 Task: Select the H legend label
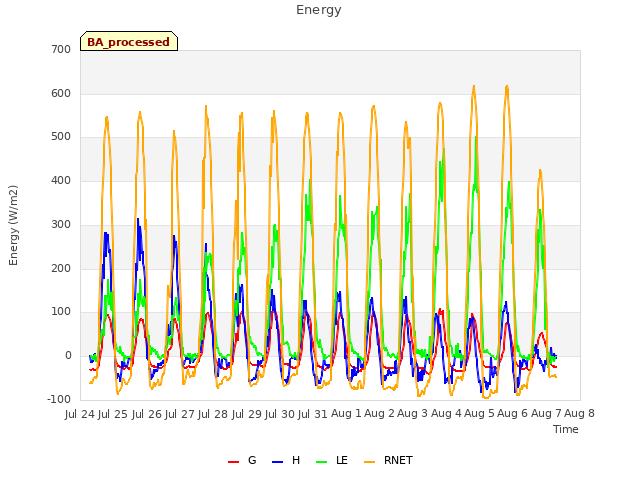296,460
